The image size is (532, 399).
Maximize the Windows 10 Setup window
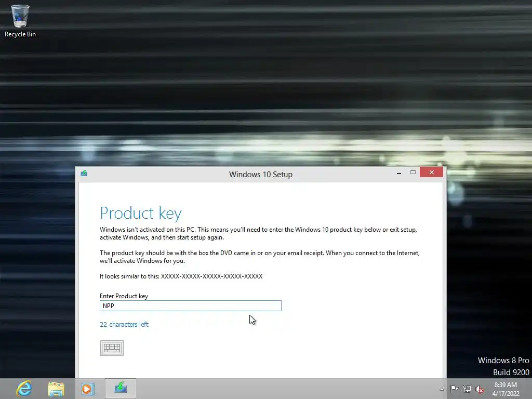click(413, 172)
